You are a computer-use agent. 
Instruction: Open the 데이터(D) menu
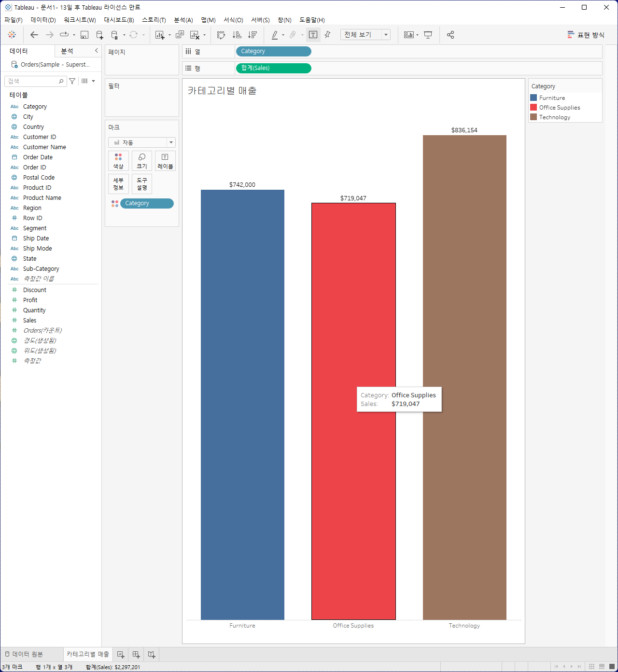(43, 20)
